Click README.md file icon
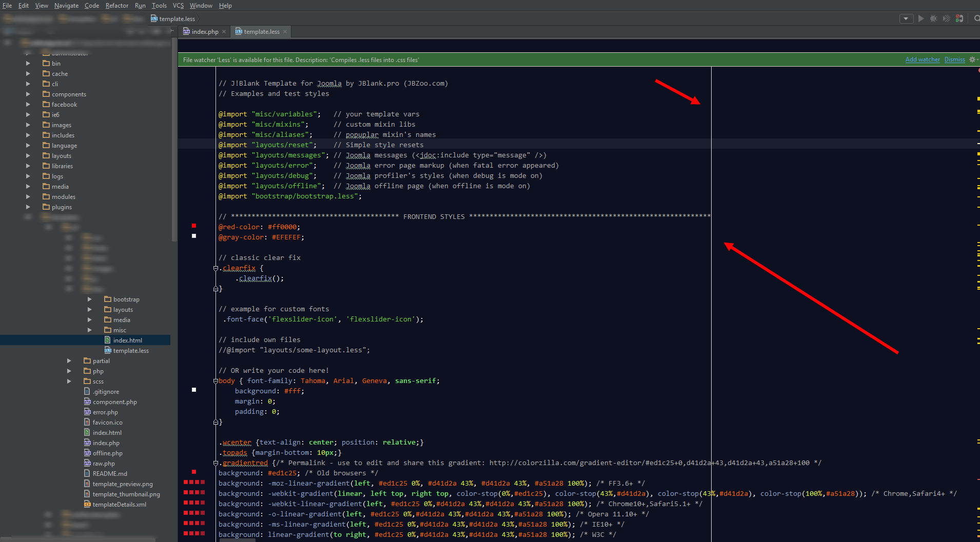This screenshot has width=980, height=542. pyautogui.click(x=87, y=473)
